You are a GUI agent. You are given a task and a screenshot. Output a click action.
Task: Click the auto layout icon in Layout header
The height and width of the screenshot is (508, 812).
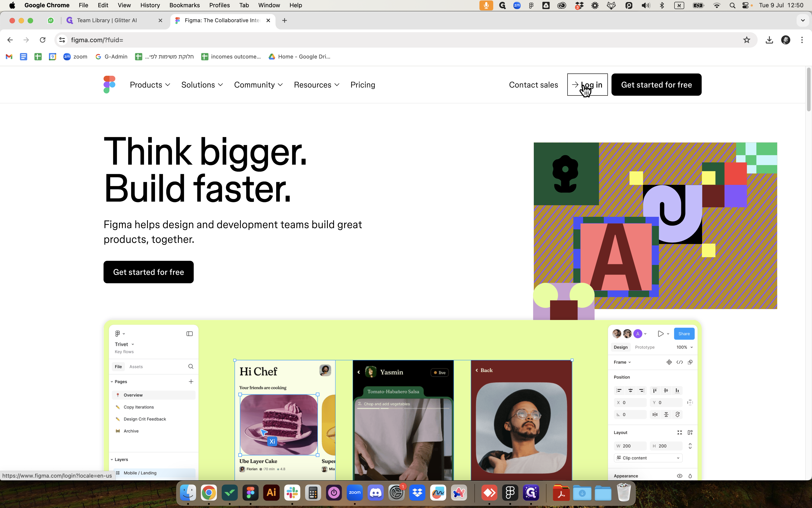[x=690, y=433]
